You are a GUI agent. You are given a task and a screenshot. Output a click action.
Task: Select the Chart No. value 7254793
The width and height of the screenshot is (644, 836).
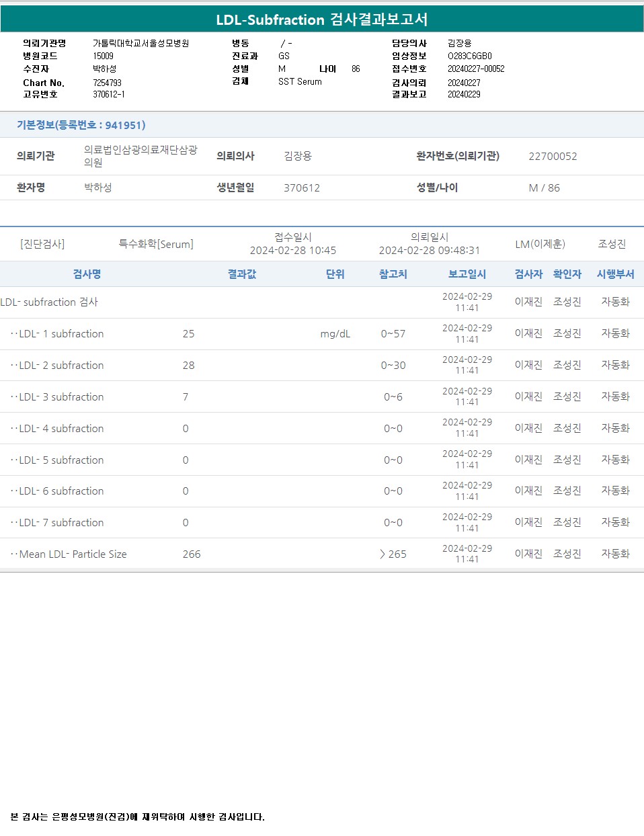(107, 83)
